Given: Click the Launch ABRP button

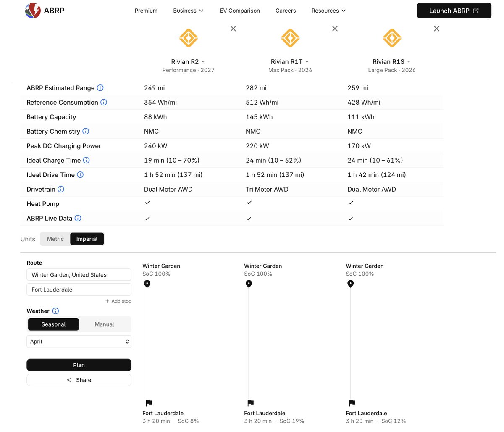Looking at the screenshot, I should [454, 11].
